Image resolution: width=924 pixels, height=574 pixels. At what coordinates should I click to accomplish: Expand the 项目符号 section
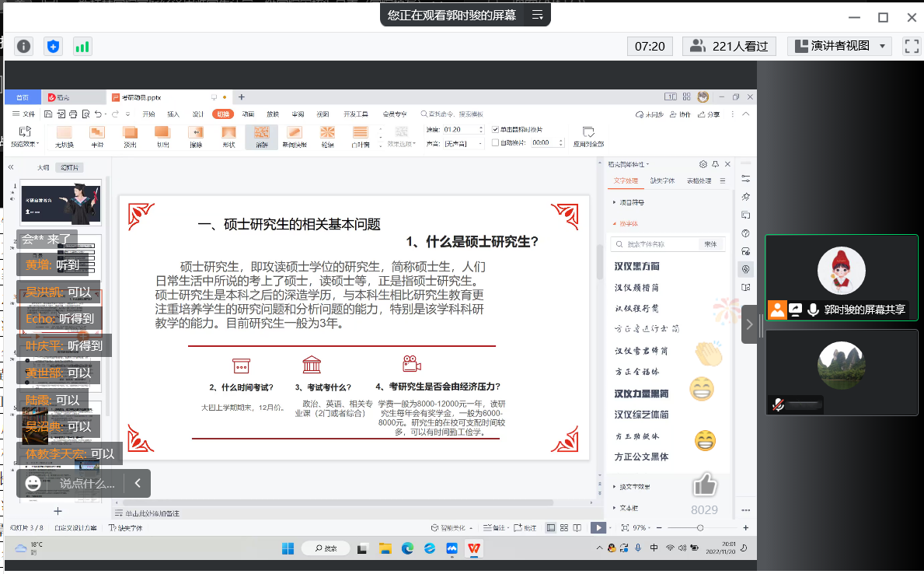629,202
